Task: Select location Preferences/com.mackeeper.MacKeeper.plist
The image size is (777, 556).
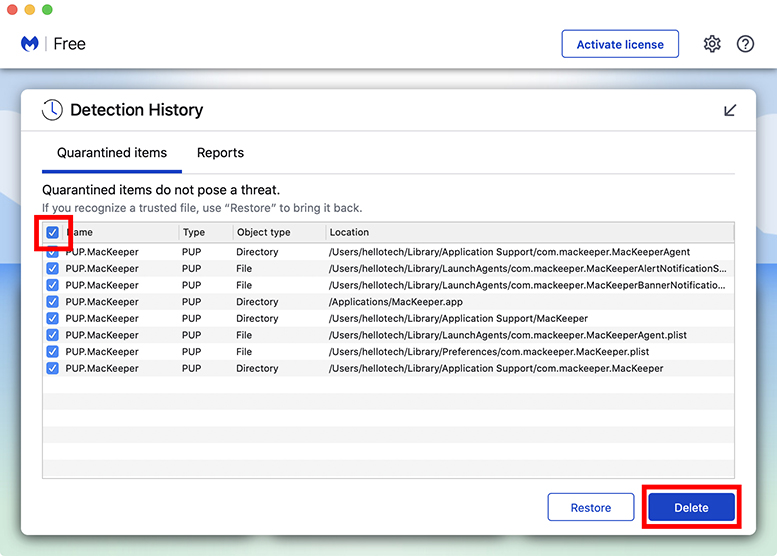Action: tap(489, 352)
